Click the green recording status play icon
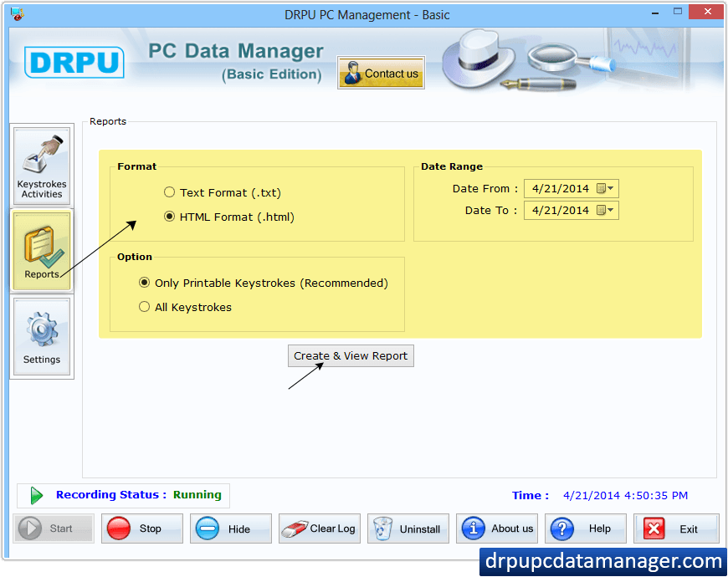Image resolution: width=728 pixels, height=577 pixels. (36, 495)
